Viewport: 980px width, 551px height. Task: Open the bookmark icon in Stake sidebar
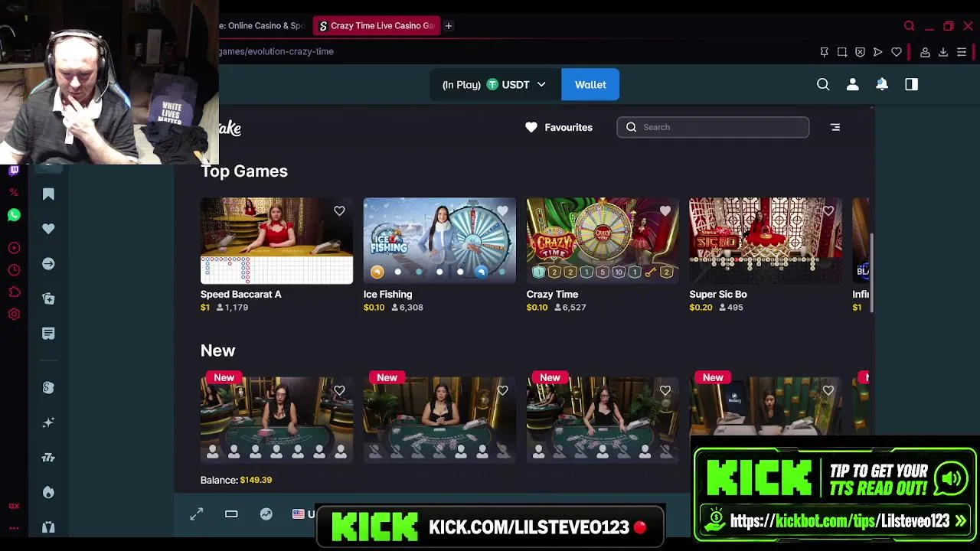[x=48, y=194]
